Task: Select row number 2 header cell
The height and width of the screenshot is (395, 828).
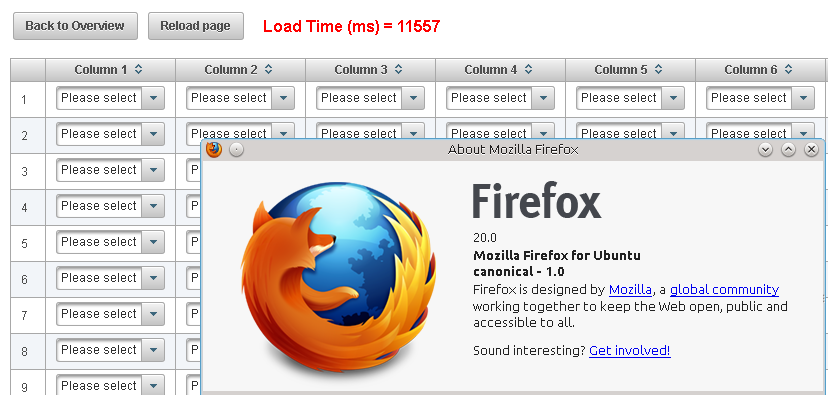Action: tap(28, 135)
